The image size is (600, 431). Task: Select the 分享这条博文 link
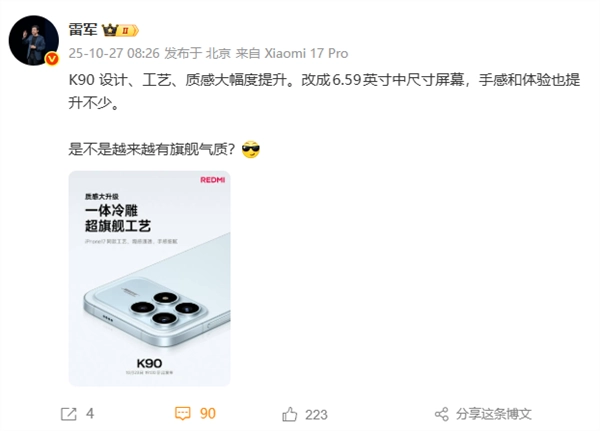pyautogui.click(x=494, y=414)
